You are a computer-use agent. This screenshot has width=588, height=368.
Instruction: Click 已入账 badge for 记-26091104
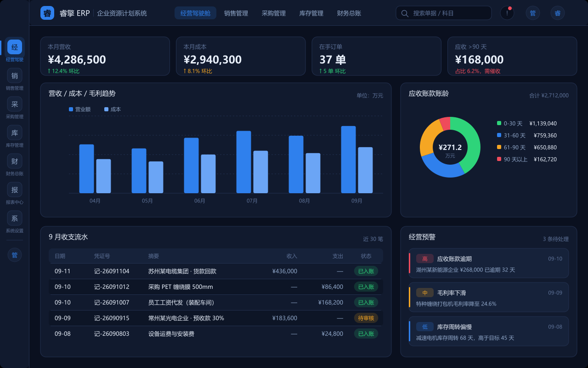point(366,271)
